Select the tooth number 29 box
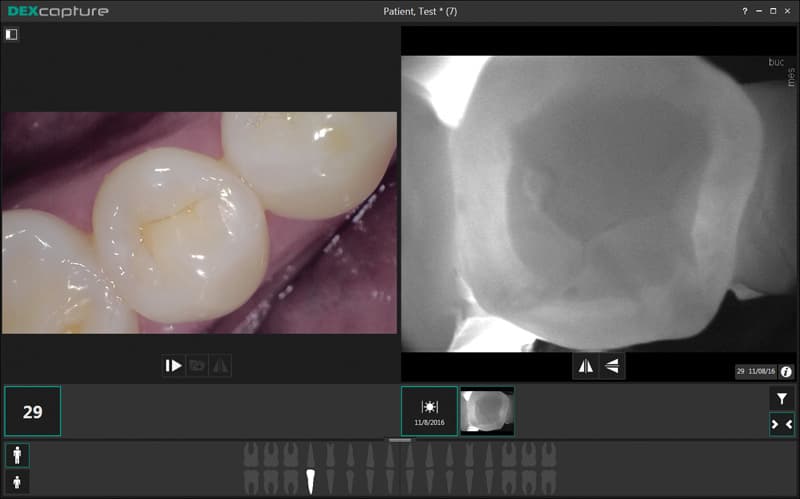 (x=32, y=411)
